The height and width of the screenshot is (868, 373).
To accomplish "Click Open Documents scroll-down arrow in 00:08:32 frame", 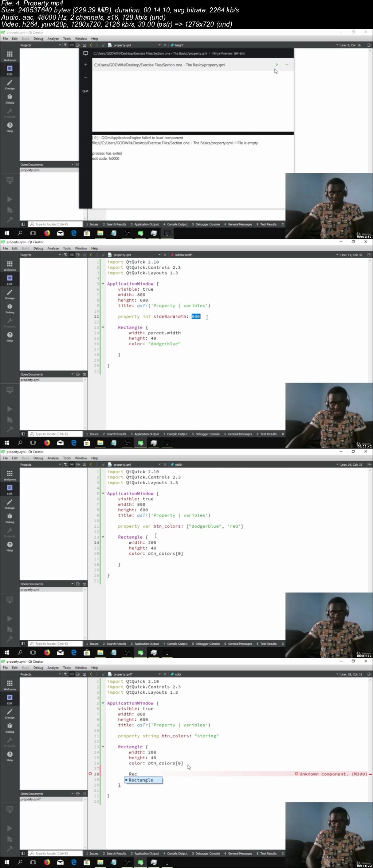I will coord(85,638).
